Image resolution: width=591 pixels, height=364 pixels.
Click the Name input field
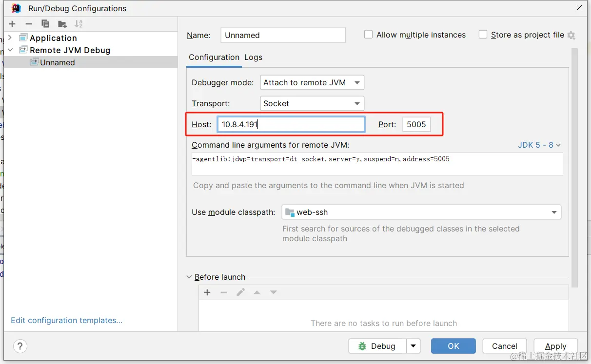click(x=283, y=35)
